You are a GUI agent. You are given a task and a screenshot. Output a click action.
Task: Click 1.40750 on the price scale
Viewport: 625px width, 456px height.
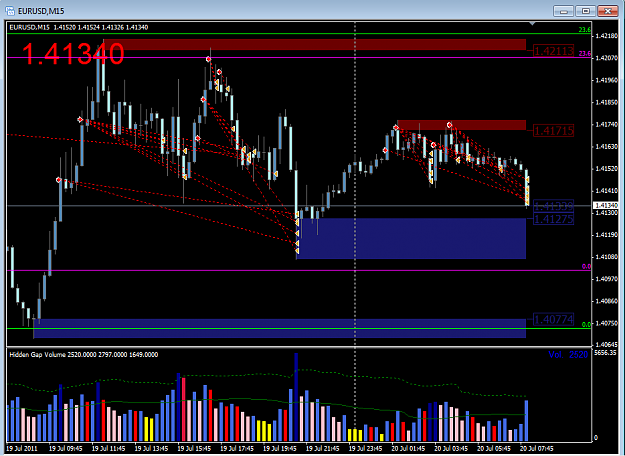point(606,324)
